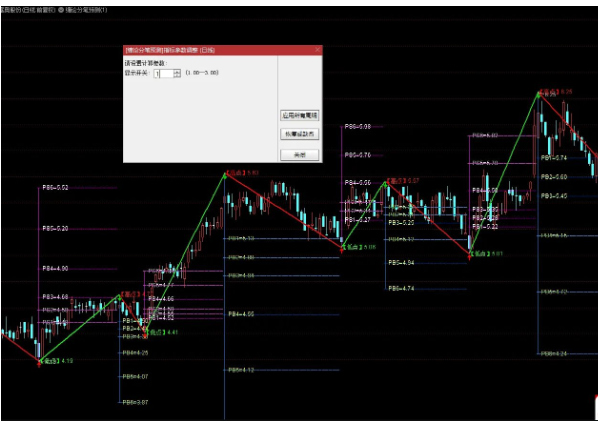Restore default parameters button in dialog
The image size is (598, 422).
click(299, 134)
